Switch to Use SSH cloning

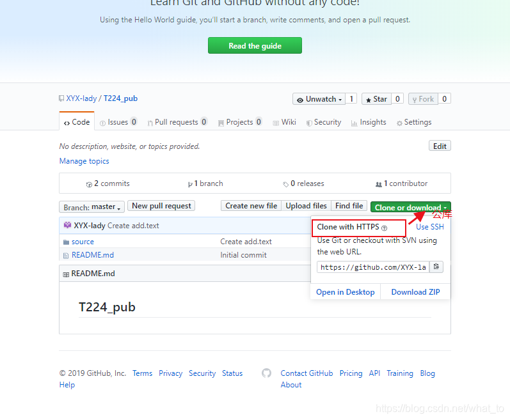coord(430,227)
